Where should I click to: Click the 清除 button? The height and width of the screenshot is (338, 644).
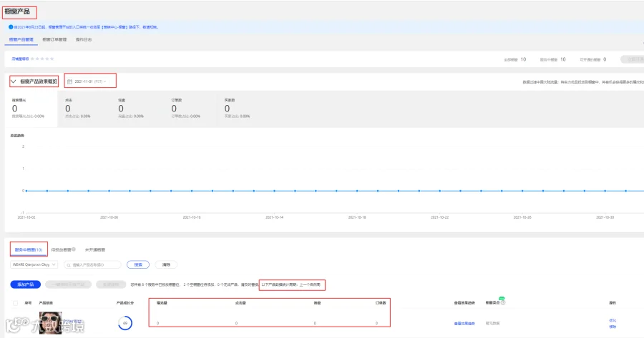click(166, 265)
